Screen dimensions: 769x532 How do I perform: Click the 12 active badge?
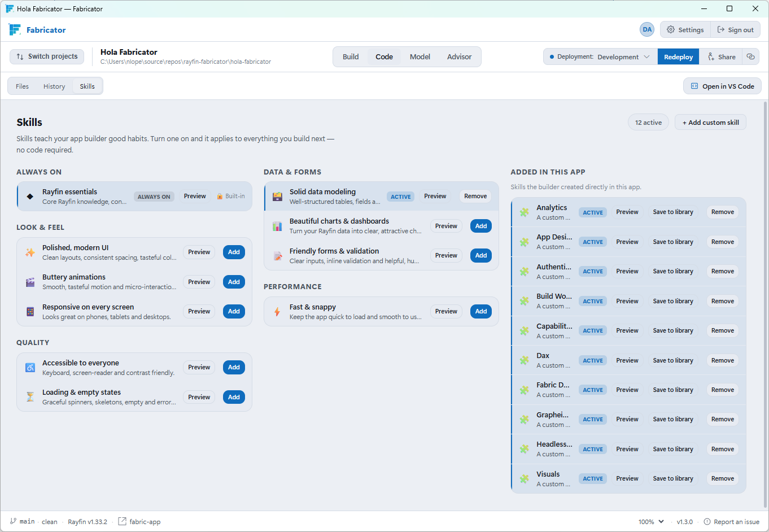pyautogui.click(x=648, y=123)
